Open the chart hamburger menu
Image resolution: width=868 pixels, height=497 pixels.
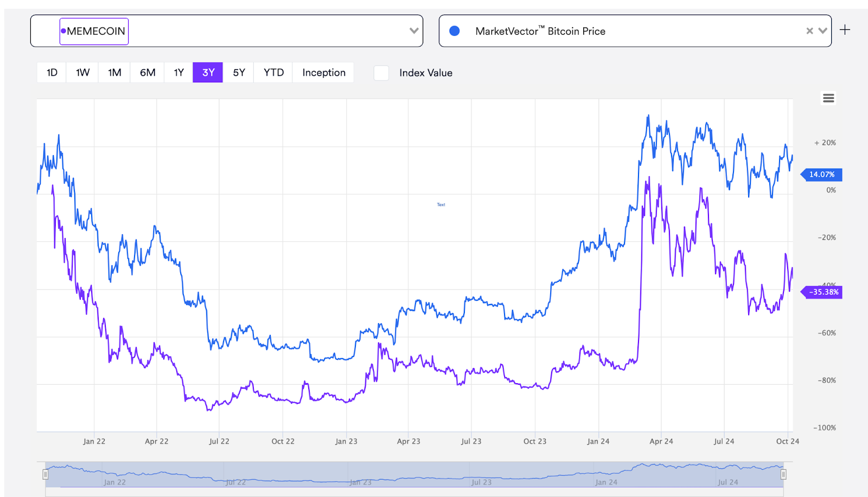point(828,98)
